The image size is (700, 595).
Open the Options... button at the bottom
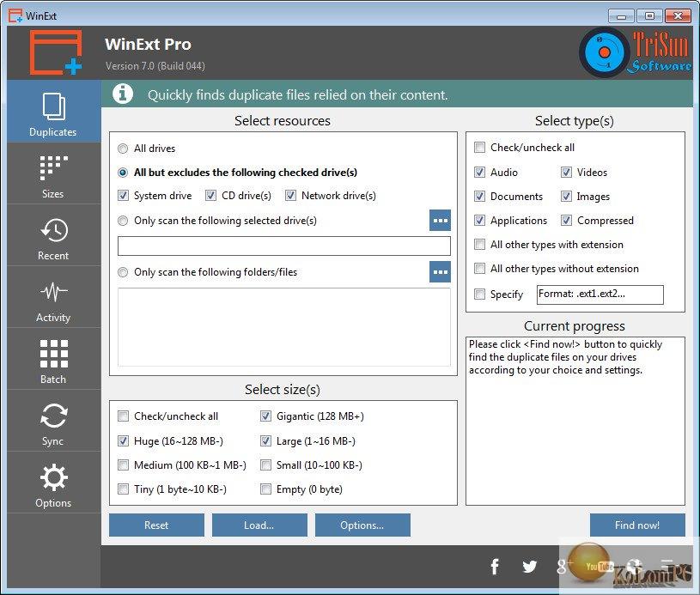click(x=362, y=525)
